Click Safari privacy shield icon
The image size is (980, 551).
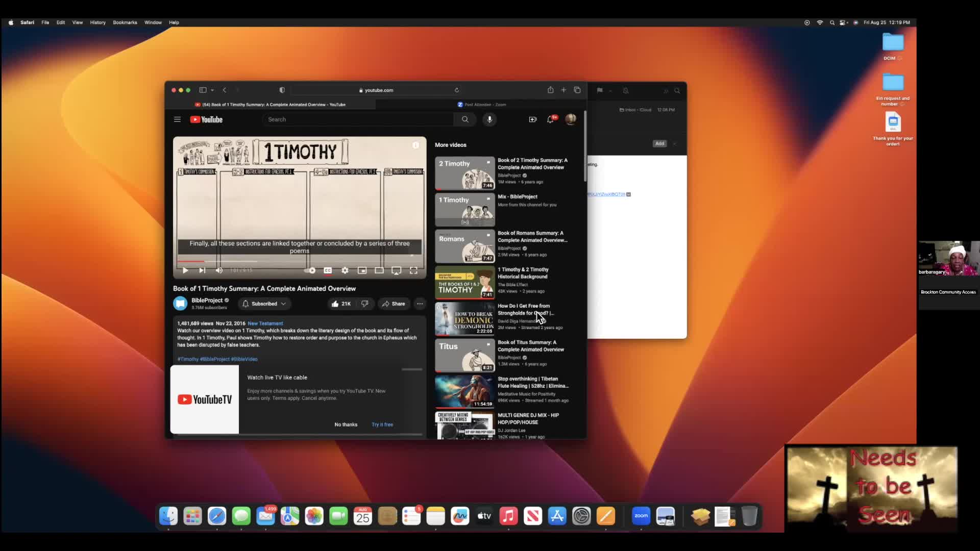coord(282,90)
